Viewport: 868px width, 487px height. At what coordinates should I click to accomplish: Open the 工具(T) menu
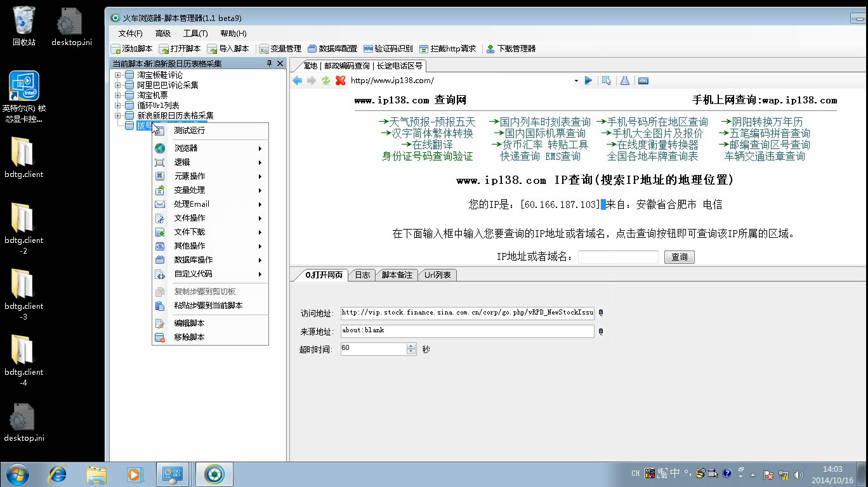195,34
